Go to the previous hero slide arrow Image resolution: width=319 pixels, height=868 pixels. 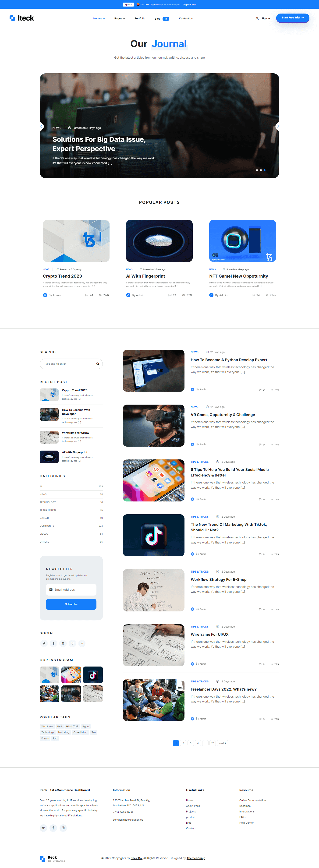pyautogui.click(x=42, y=126)
